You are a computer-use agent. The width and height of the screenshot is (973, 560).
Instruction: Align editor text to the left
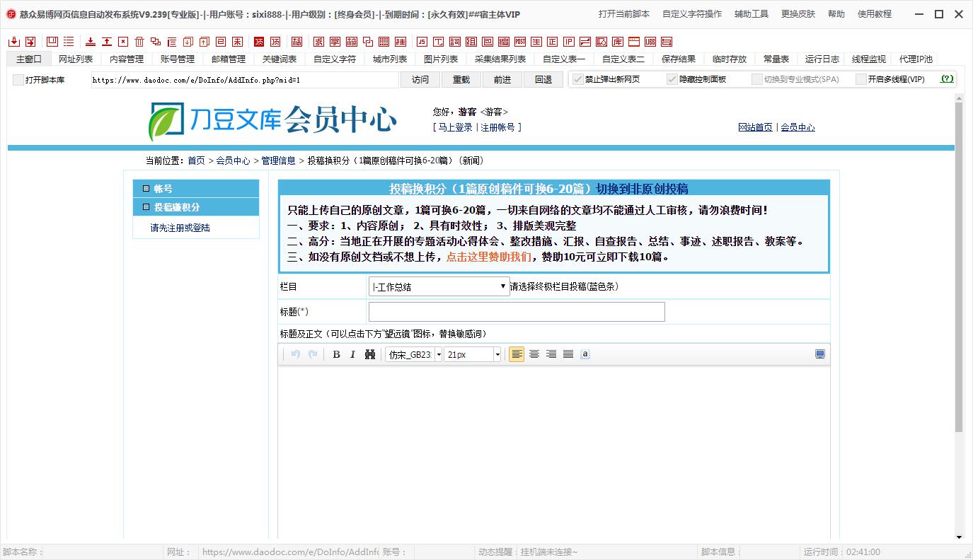(517, 354)
